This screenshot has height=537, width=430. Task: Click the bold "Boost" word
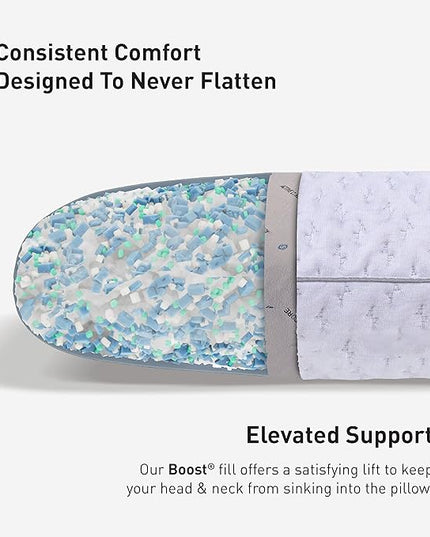188,470
